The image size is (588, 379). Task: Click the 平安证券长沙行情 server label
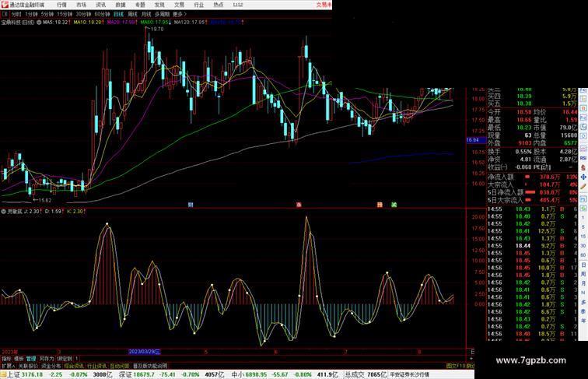409,374
